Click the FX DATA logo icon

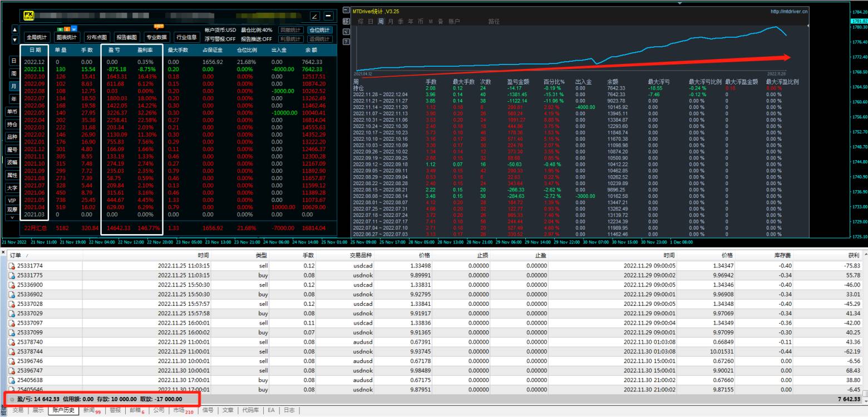tap(28, 16)
